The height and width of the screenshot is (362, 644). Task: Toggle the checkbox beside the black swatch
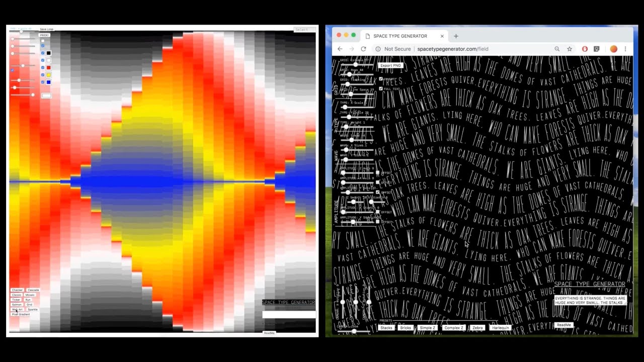coord(43,53)
